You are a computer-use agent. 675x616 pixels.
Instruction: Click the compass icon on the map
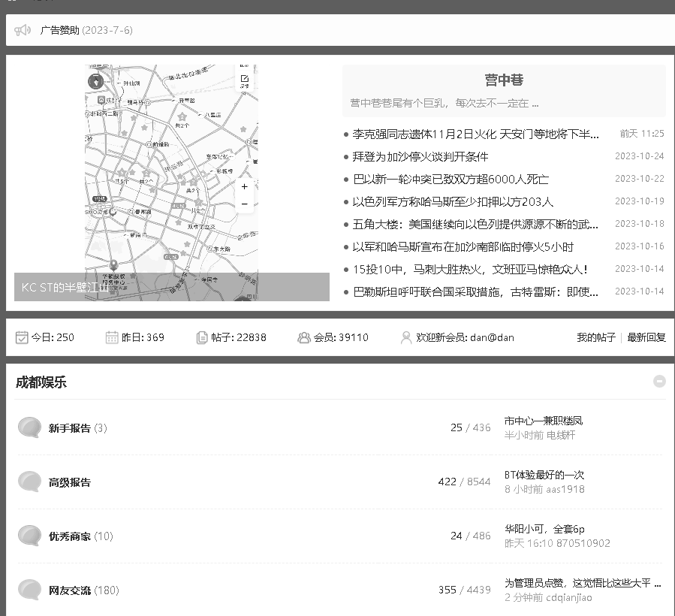click(x=96, y=81)
